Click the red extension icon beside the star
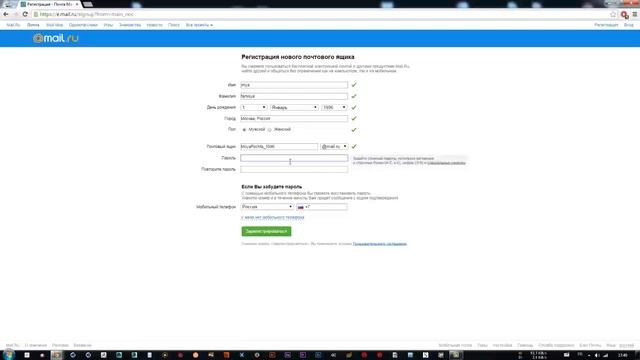The height and width of the screenshot is (360, 640). coord(624,15)
